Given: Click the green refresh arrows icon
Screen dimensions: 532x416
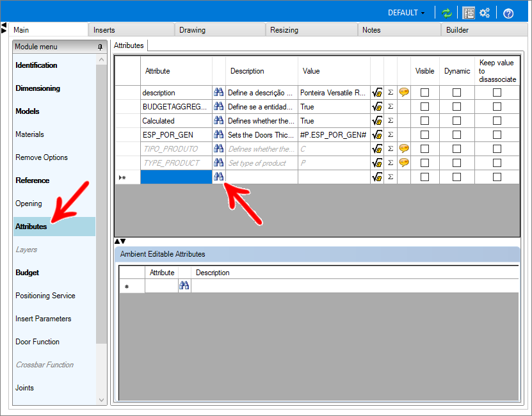Looking at the screenshot, I should click(447, 13).
